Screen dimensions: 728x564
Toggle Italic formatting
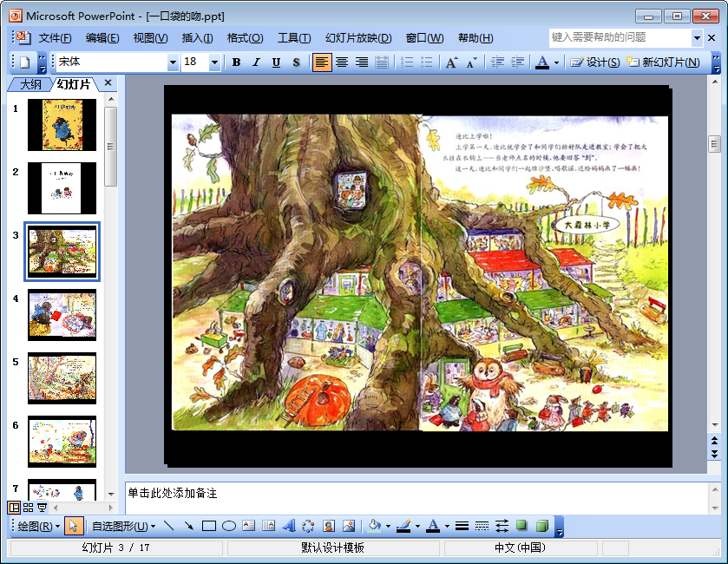256,62
